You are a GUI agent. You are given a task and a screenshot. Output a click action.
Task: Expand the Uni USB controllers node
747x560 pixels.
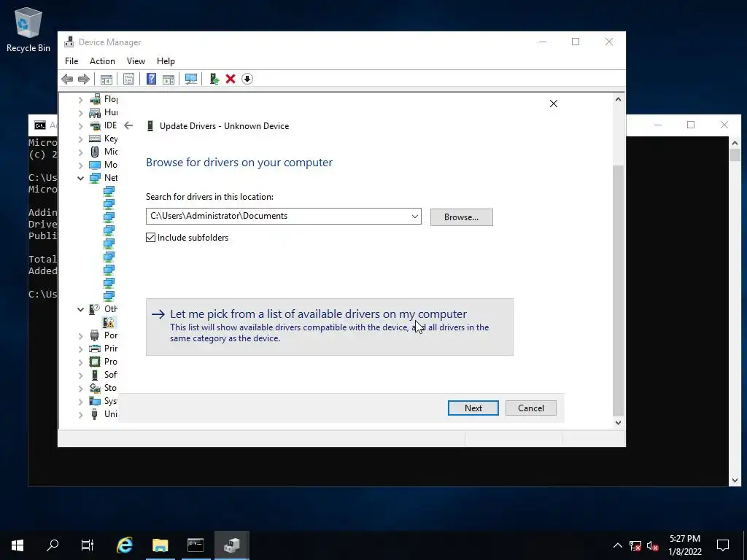(80, 415)
